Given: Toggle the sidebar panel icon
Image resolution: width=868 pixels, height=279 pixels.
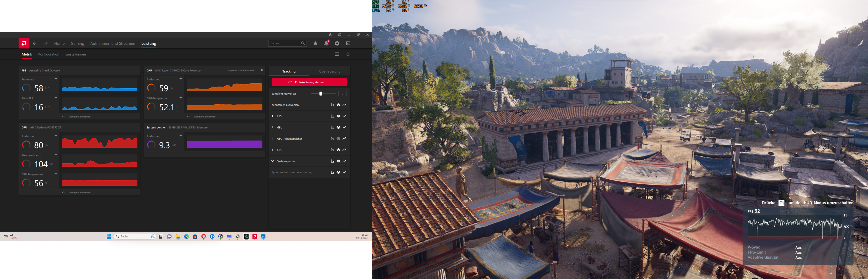Looking at the screenshot, I should (x=348, y=43).
